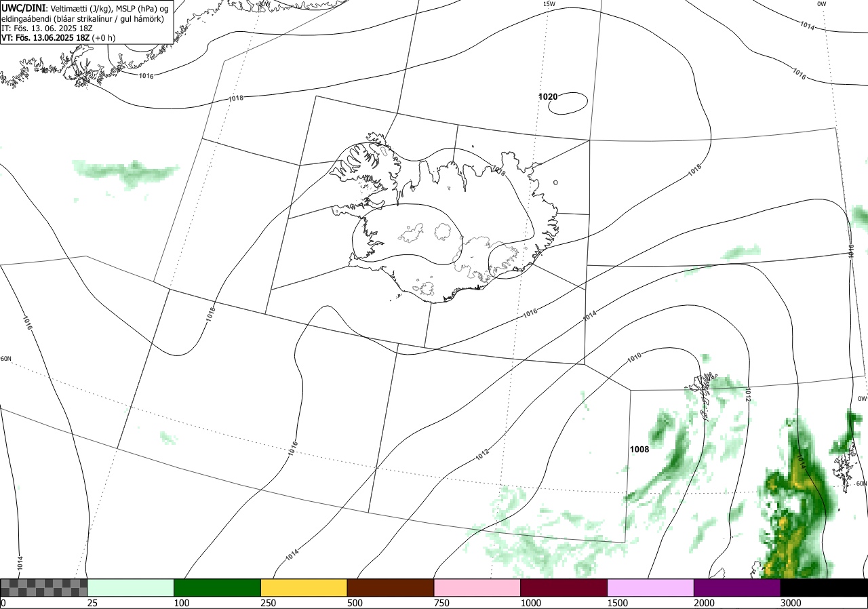Click the legend value '250'
This screenshot has width=868, height=609.
[268, 603]
